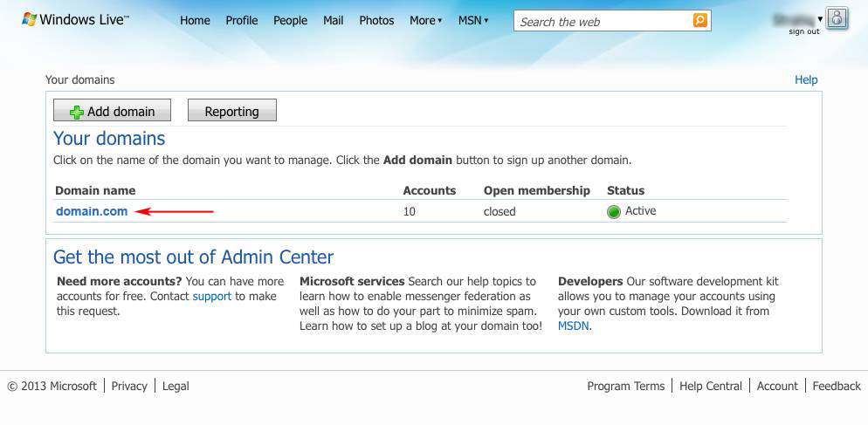Open the Reporting button
This screenshot has width=868, height=425.
[x=232, y=111]
